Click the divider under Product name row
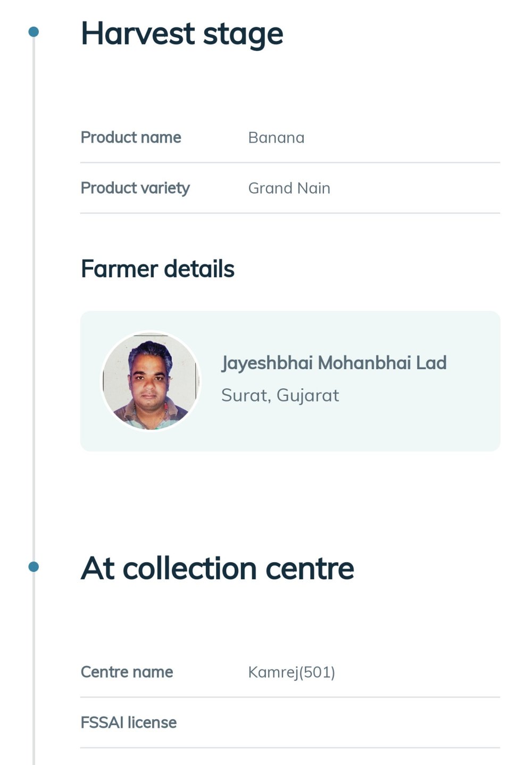This screenshot has width=532, height=765. pos(290,162)
